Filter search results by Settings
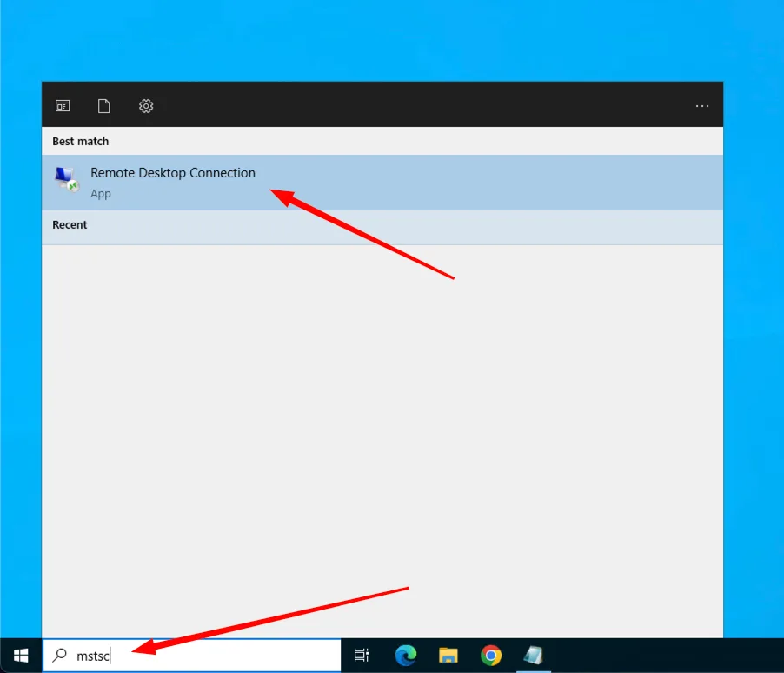The height and width of the screenshot is (673, 784). point(146,106)
